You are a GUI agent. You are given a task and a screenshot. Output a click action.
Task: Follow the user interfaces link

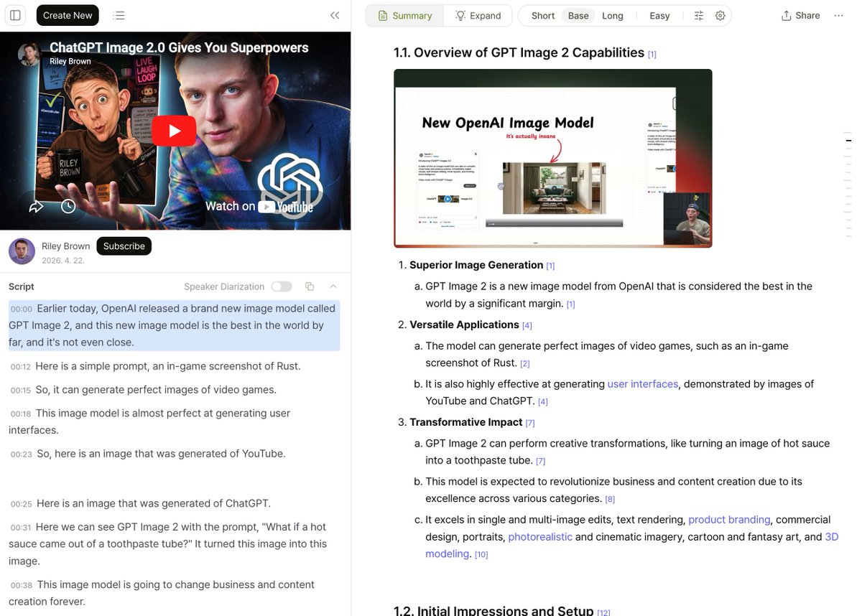[643, 384]
